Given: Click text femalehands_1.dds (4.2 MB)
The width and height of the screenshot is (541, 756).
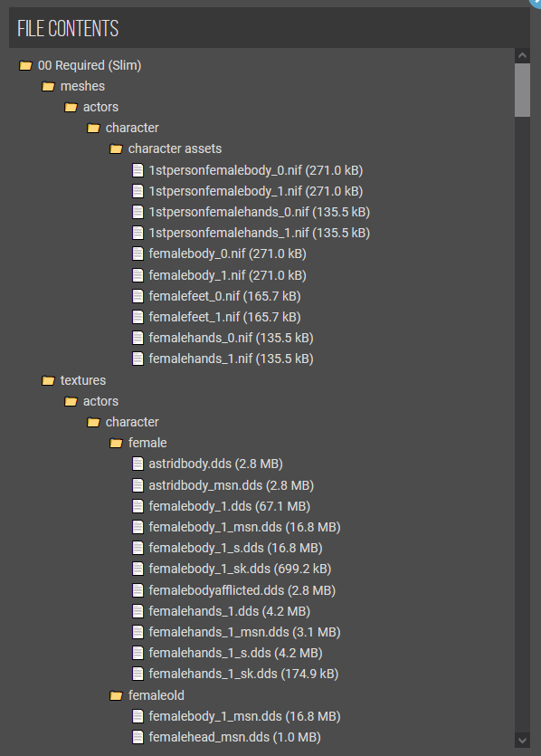Looking at the screenshot, I should pyautogui.click(x=229, y=611).
